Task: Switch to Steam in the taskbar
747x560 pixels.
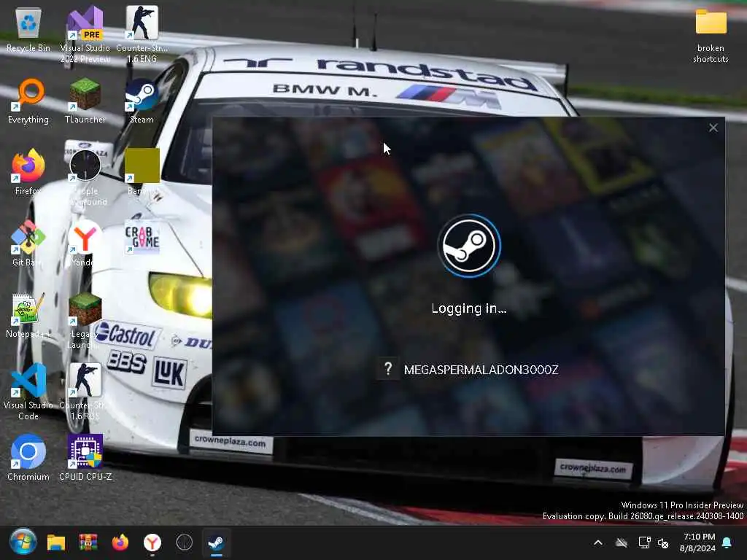Action: point(216,542)
